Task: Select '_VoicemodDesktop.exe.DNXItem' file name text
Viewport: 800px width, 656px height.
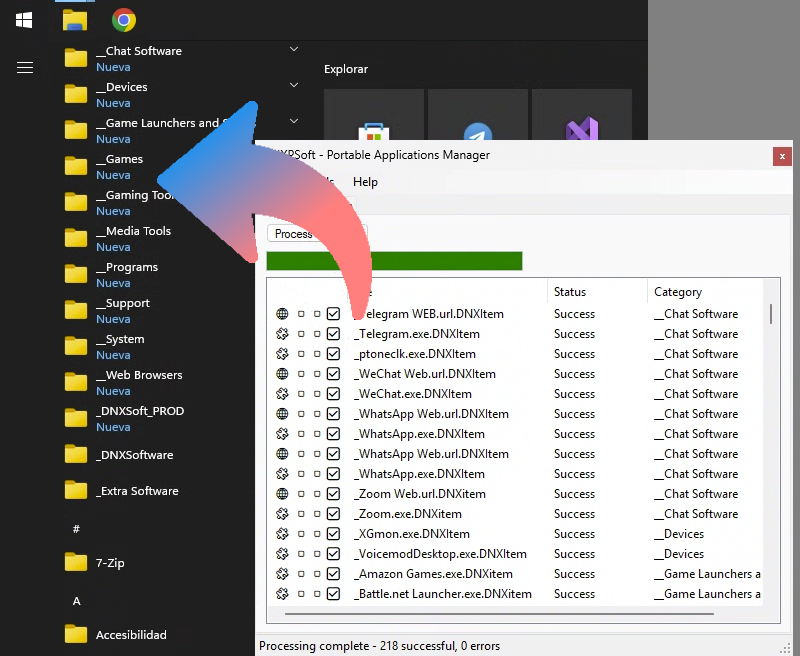Action: 440,554
